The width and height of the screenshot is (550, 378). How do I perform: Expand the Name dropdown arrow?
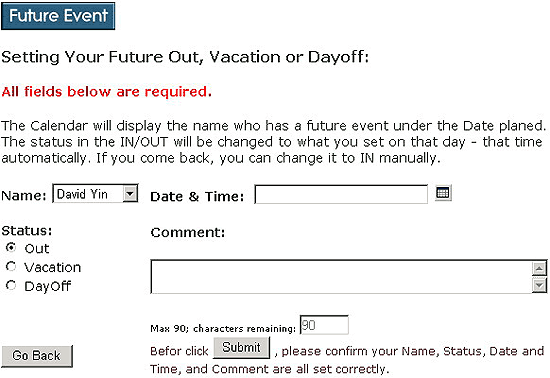coord(130,194)
